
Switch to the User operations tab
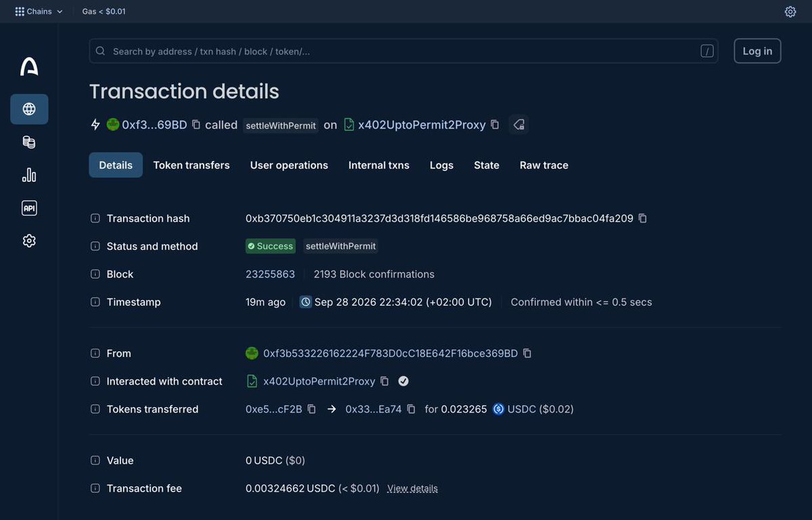pyautogui.click(x=289, y=165)
